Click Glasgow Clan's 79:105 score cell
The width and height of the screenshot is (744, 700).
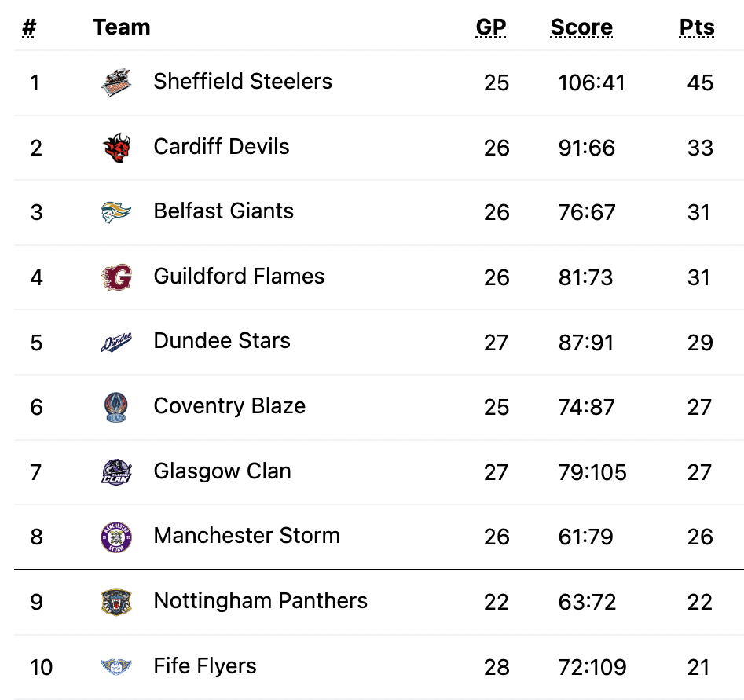[592, 472]
